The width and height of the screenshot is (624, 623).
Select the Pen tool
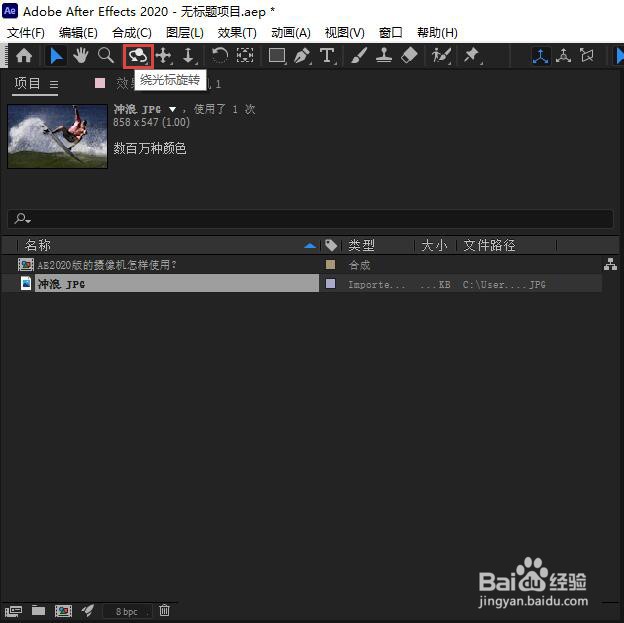coord(302,56)
